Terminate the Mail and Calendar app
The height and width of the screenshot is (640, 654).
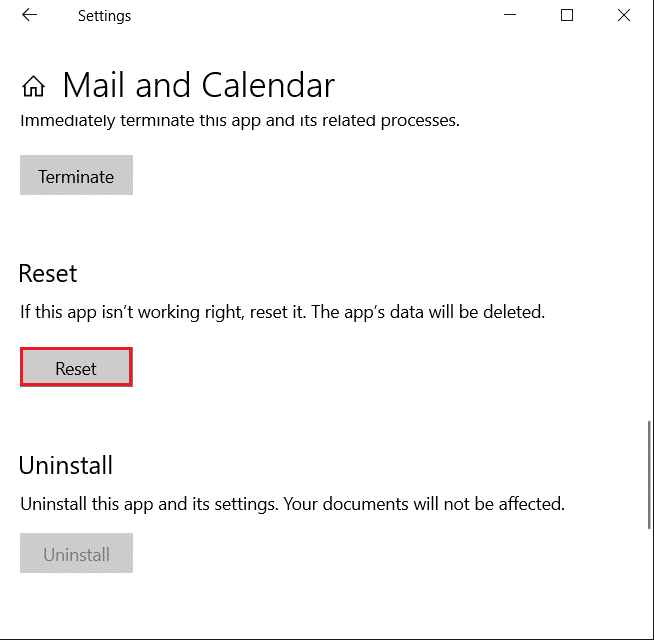76,175
